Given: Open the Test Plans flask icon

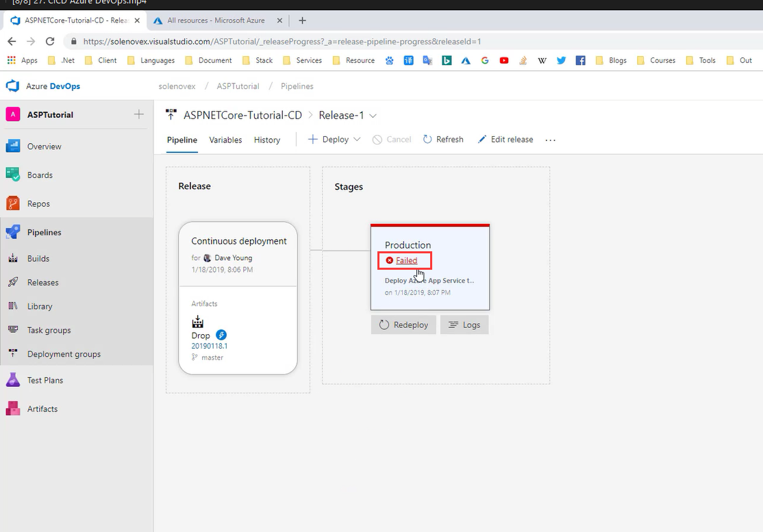Looking at the screenshot, I should 12,380.
